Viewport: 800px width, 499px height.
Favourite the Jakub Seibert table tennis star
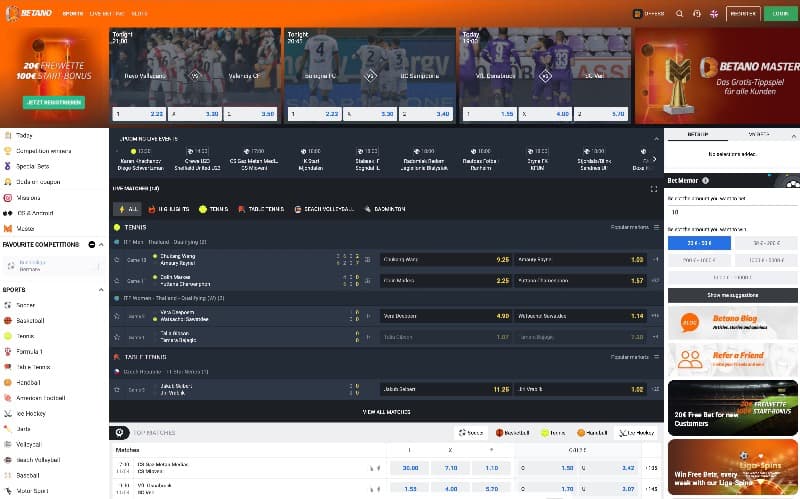coord(117,390)
